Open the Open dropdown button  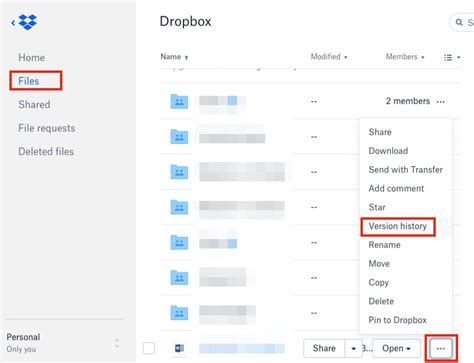[x=396, y=348]
